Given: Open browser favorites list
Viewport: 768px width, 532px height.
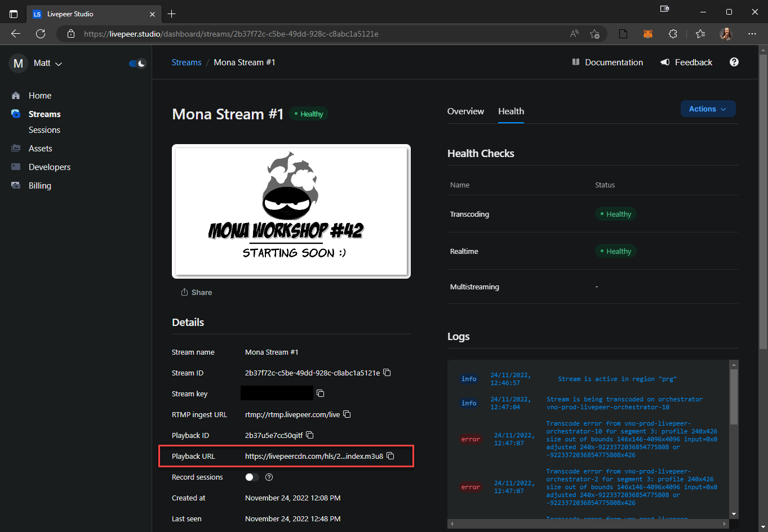Looking at the screenshot, I should [700, 34].
